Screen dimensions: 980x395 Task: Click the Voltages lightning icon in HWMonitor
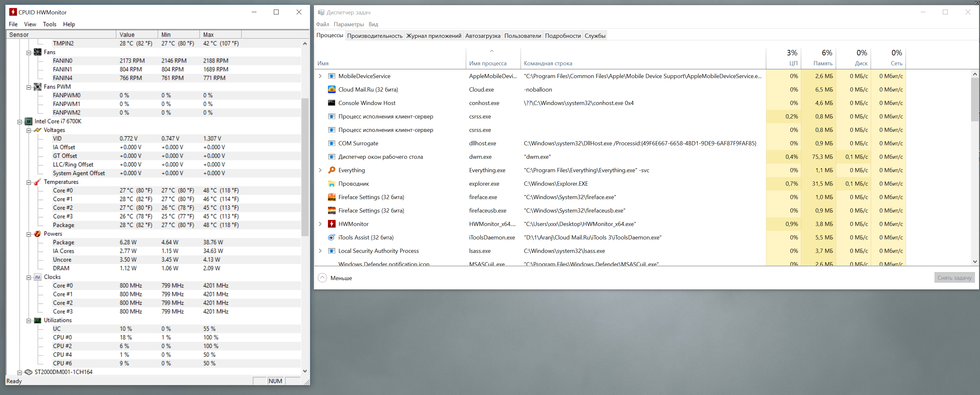click(38, 130)
